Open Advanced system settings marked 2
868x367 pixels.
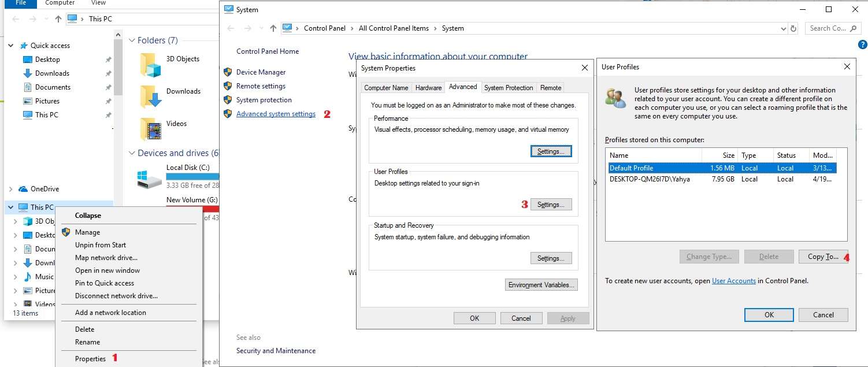(276, 113)
